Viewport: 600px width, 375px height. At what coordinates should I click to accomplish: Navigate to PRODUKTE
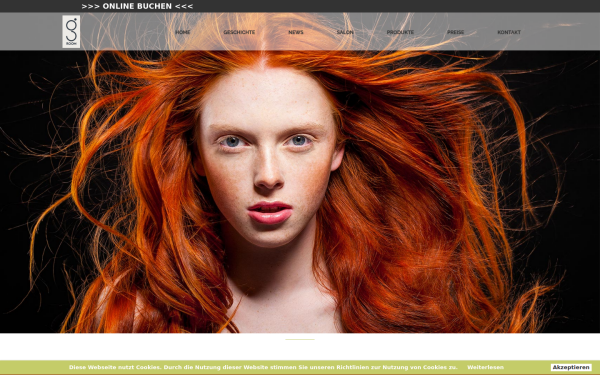(x=400, y=32)
